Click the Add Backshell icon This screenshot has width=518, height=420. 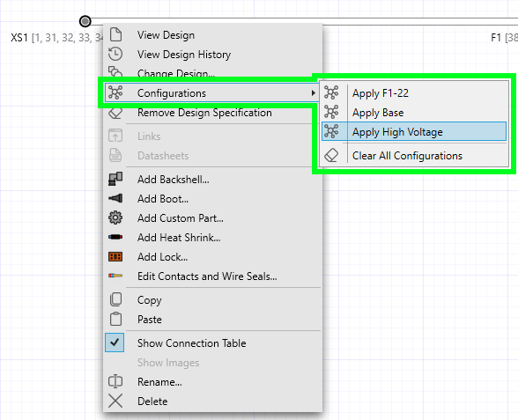[115, 179]
